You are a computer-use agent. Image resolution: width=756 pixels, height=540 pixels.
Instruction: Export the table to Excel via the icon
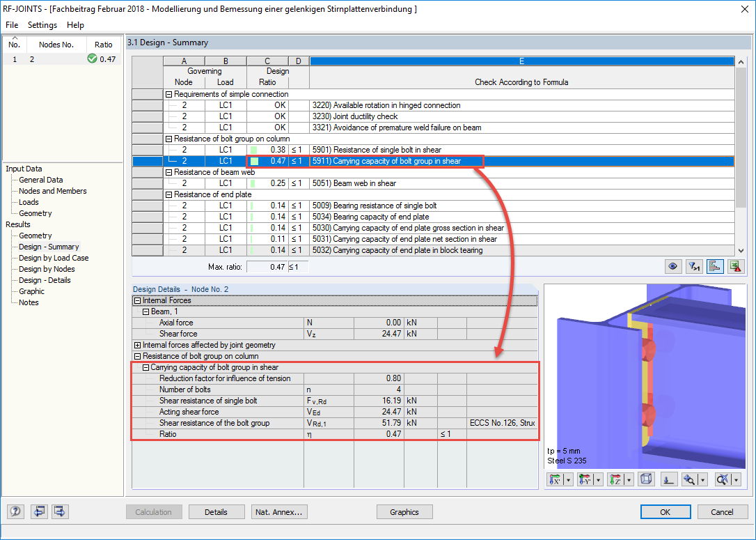[x=736, y=266]
